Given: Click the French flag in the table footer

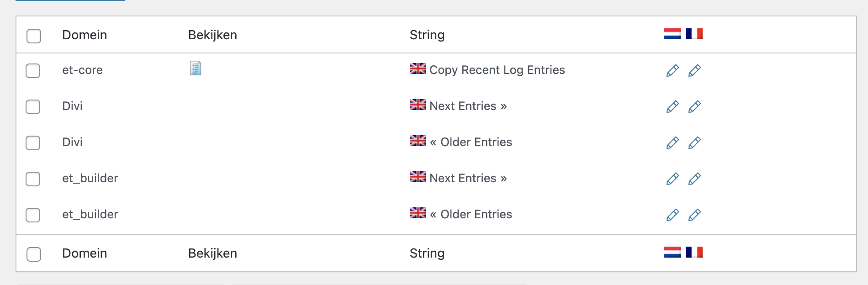Looking at the screenshot, I should (x=694, y=252).
